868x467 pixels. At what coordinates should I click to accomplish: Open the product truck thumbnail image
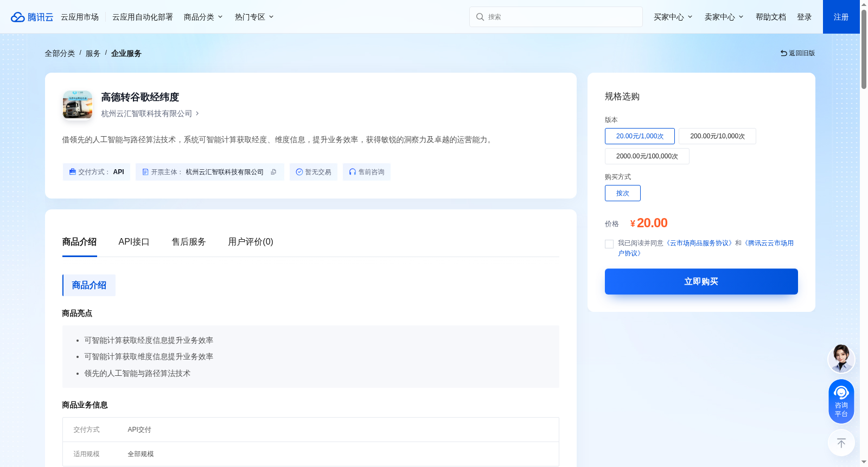78,105
